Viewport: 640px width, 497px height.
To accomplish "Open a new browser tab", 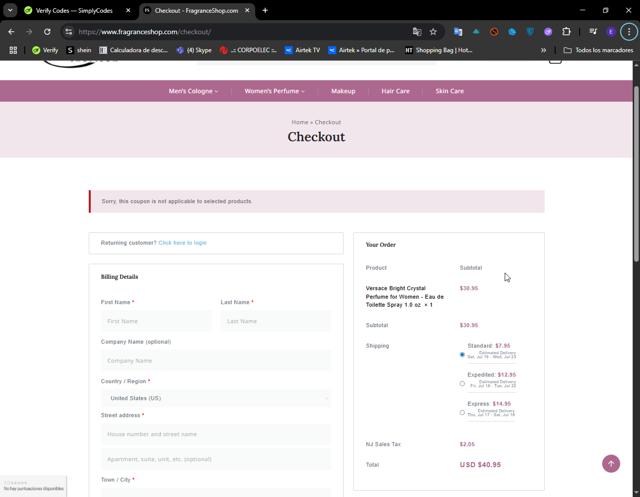I will click(265, 11).
